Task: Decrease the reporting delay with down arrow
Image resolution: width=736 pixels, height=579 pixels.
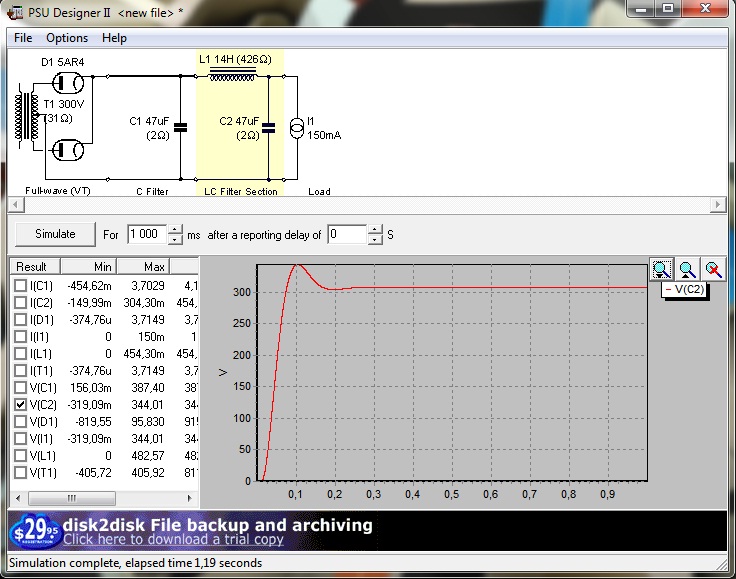Action: (375, 240)
